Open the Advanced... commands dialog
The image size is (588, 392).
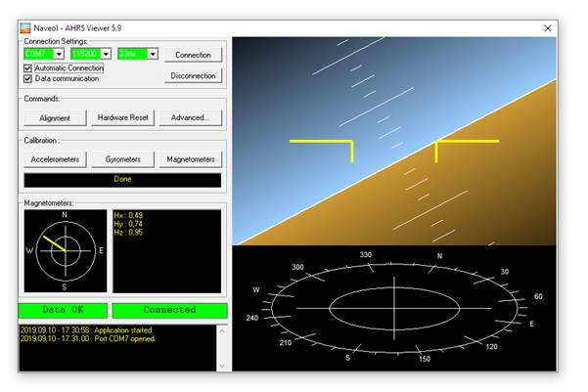190,117
